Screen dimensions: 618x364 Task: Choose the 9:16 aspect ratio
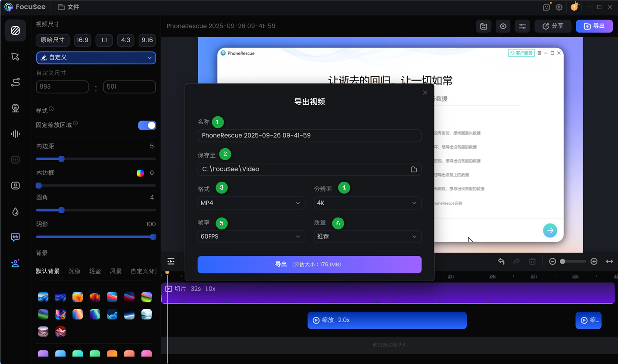tap(147, 40)
